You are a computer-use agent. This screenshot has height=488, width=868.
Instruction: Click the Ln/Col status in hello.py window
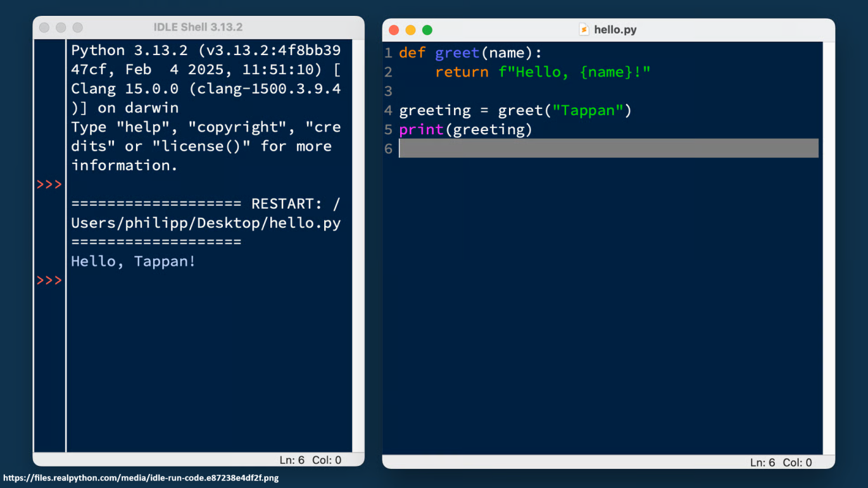pos(780,463)
